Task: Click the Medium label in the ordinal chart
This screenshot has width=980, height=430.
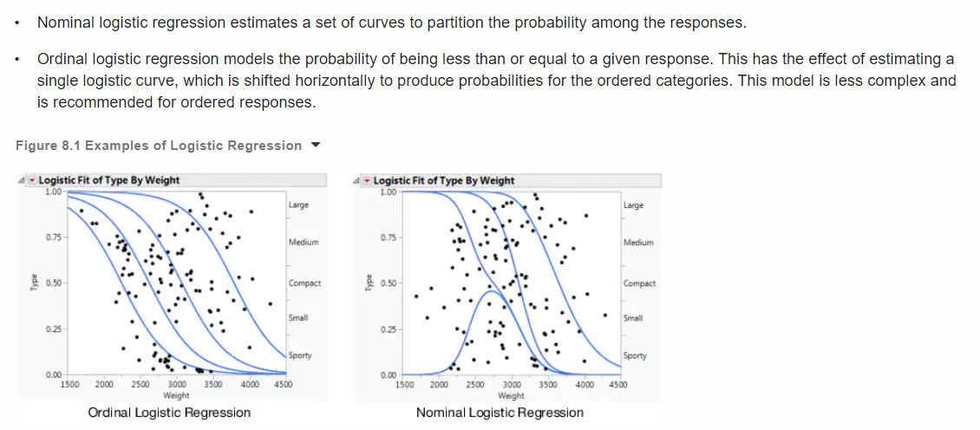Action: click(304, 242)
